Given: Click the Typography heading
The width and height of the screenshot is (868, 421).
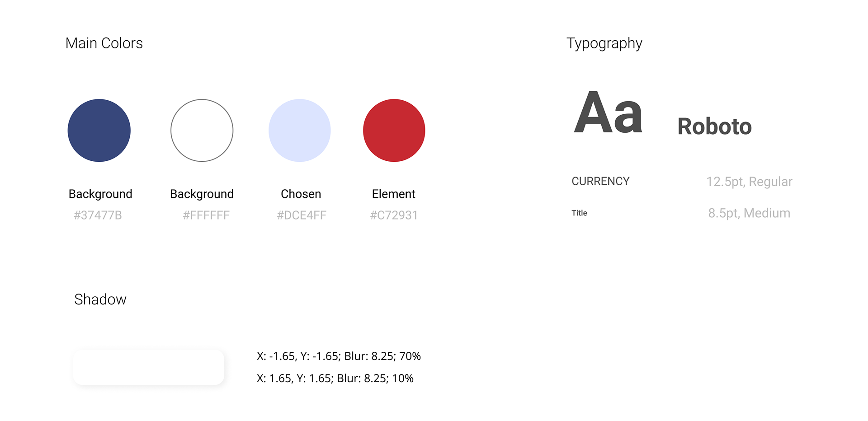Looking at the screenshot, I should coord(604,44).
